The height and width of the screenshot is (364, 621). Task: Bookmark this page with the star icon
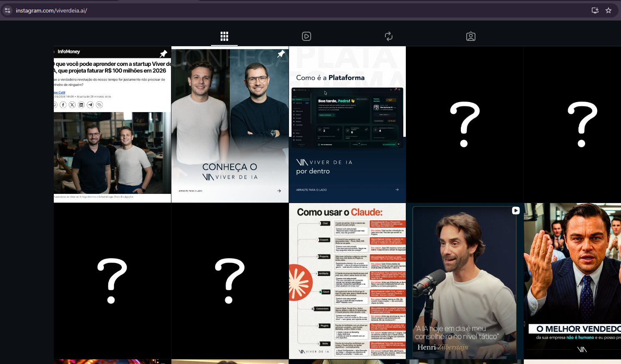(x=608, y=10)
